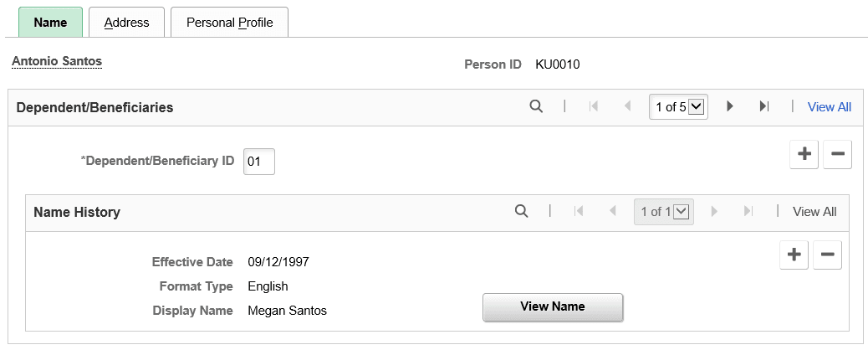This screenshot has width=868, height=350.
Task: Add a new Dependent/Beneficiary row
Action: (x=804, y=153)
